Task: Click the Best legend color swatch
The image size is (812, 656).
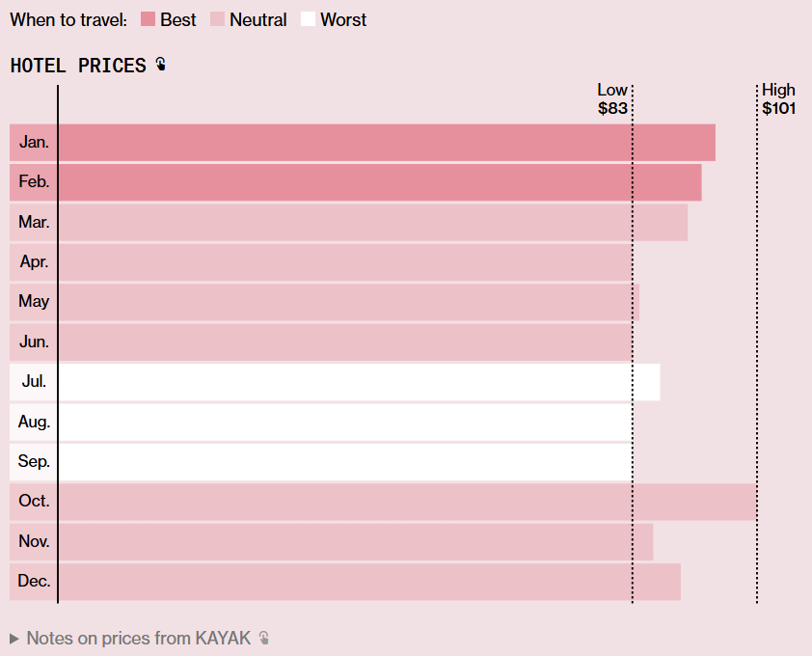Action: tap(148, 19)
